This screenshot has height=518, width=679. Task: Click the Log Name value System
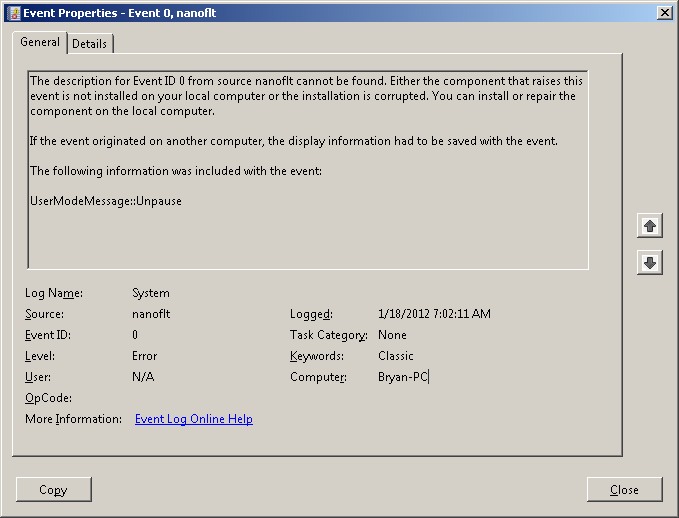click(151, 293)
